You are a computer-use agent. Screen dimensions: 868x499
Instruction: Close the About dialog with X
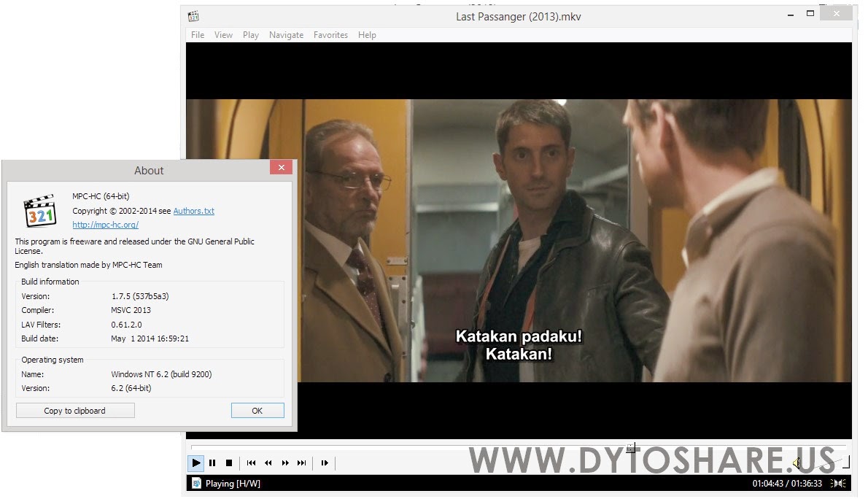pos(282,167)
